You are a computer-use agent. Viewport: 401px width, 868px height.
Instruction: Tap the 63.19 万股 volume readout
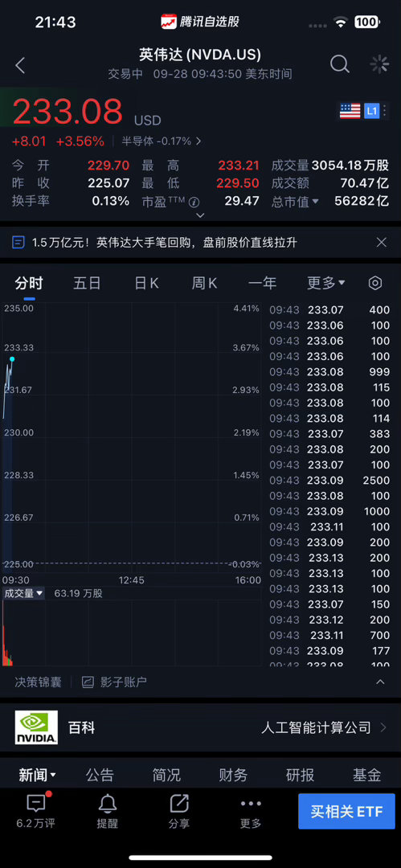pos(78,593)
